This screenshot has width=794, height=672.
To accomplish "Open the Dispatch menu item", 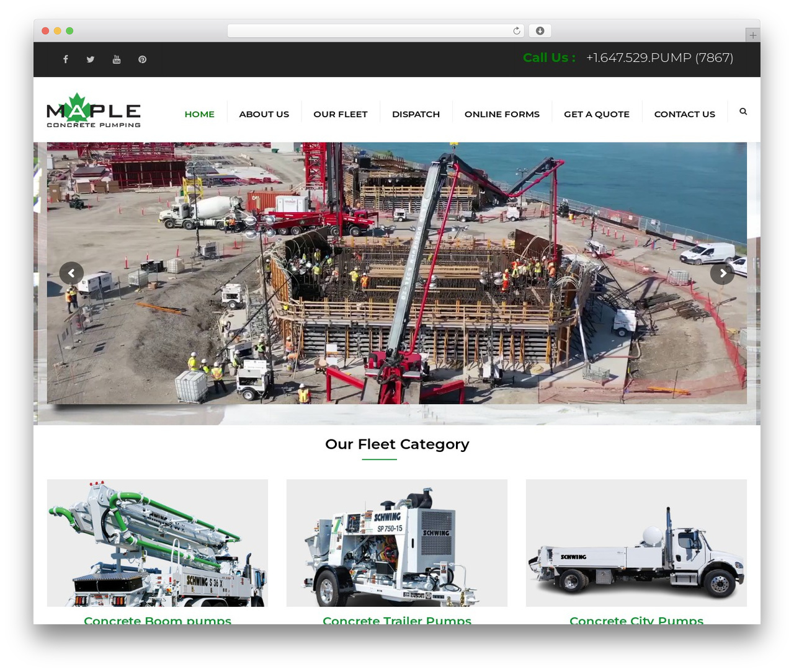I will coord(416,114).
